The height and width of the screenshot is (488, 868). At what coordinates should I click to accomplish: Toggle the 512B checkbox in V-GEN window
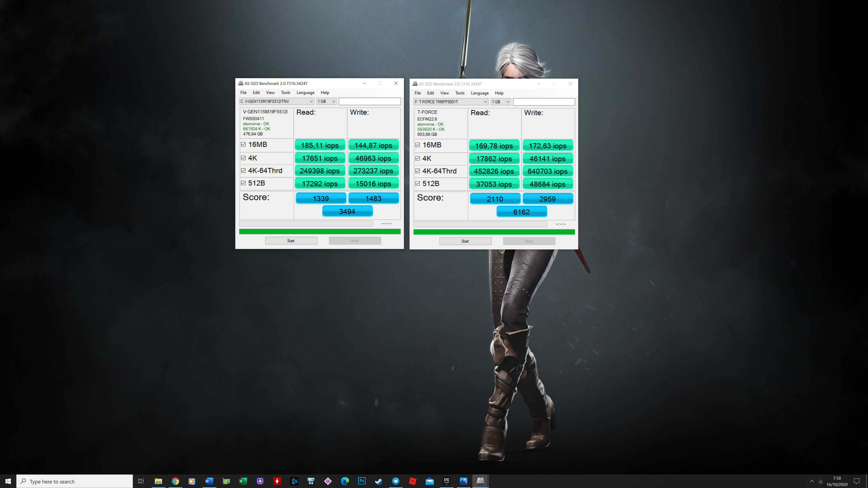coord(243,183)
